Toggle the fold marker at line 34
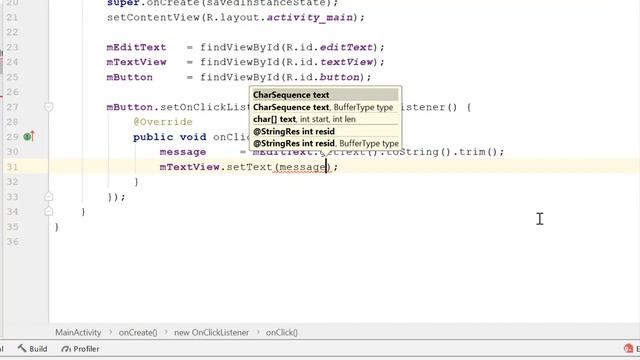 pyautogui.click(x=49, y=211)
